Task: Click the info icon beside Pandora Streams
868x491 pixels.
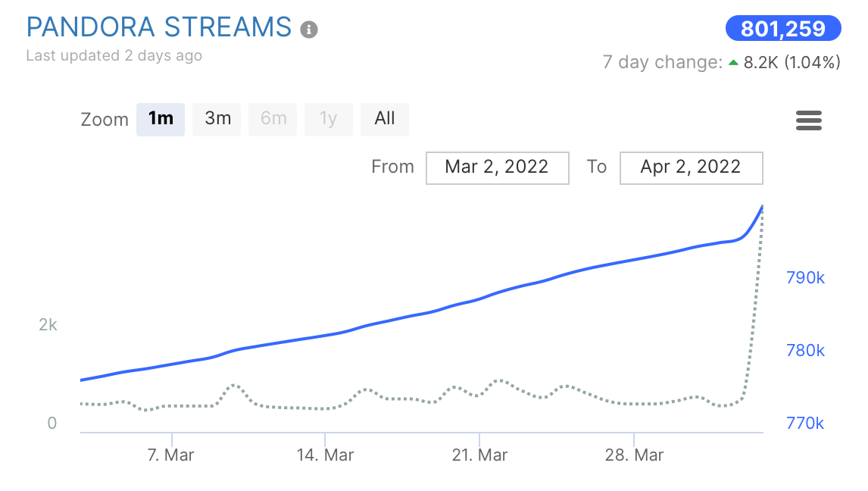Action: tap(308, 30)
